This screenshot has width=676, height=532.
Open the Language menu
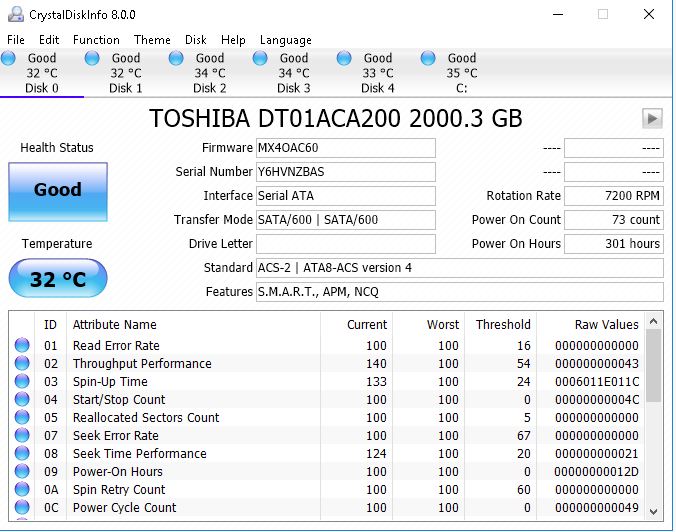(x=285, y=40)
